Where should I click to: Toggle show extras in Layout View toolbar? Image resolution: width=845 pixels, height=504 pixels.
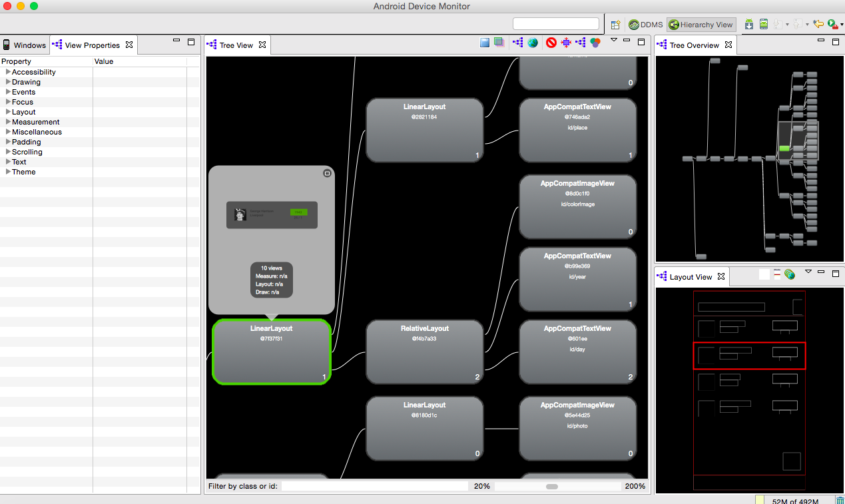pos(777,274)
